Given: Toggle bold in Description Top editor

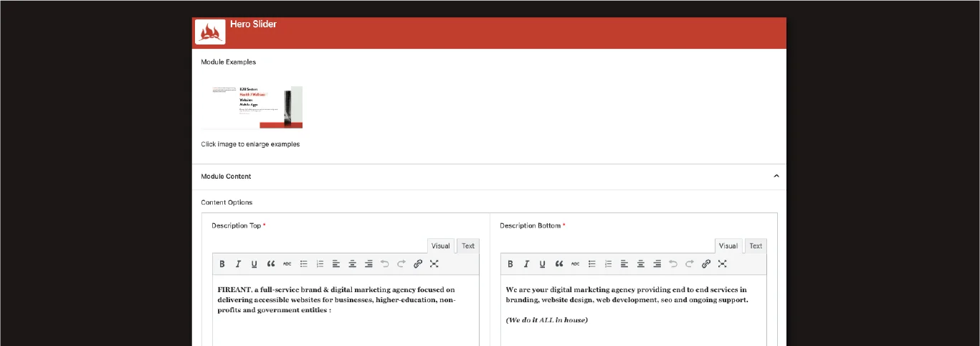Looking at the screenshot, I should (222, 264).
